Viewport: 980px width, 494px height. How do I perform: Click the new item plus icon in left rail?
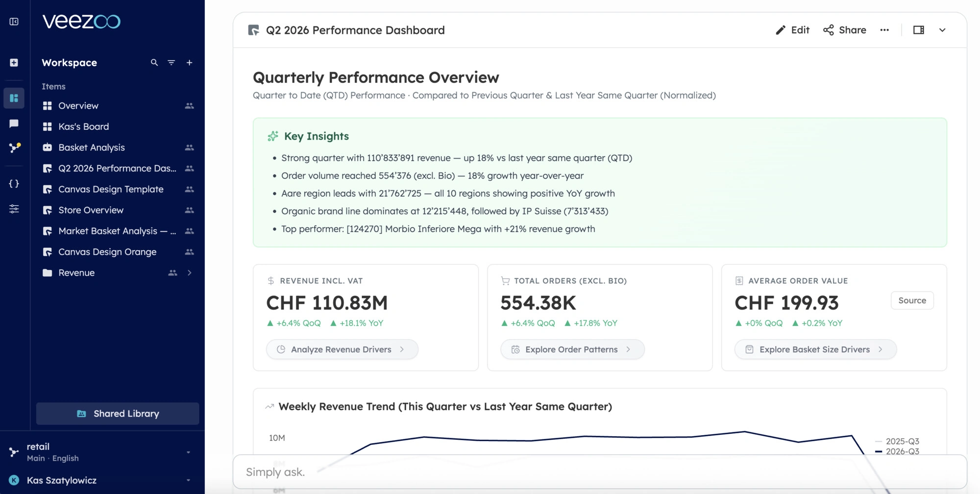pos(14,63)
